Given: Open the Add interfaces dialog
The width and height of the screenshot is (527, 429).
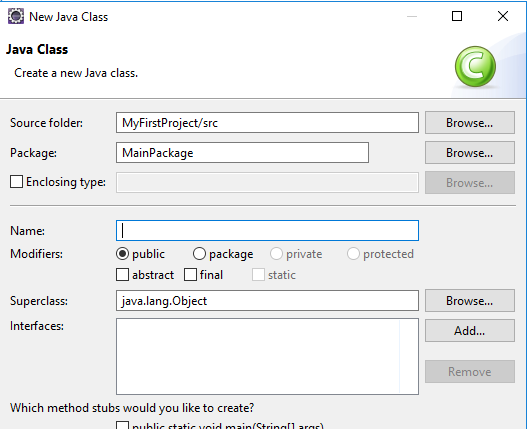Looking at the screenshot, I should 470,330.
